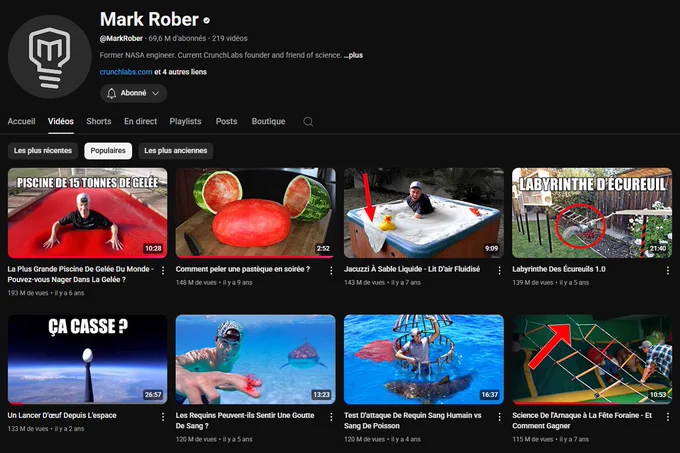This screenshot has height=453, width=680.
Task: Open title La Plus Grande Piscine De Gelée
Action: point(81,274)
